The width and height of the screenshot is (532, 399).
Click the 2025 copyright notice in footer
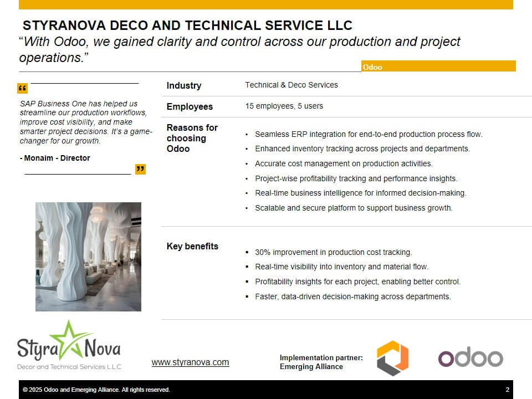click(96, 390)
